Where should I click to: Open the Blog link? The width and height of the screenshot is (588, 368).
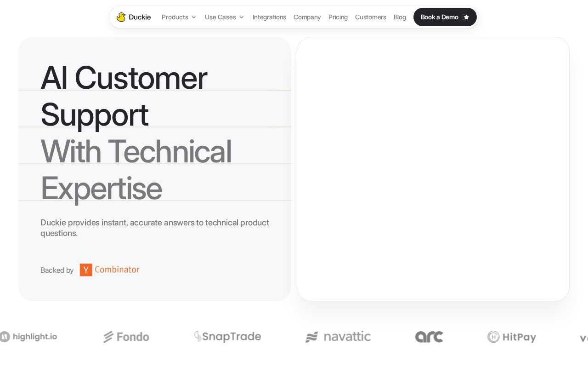pos(400,17)
